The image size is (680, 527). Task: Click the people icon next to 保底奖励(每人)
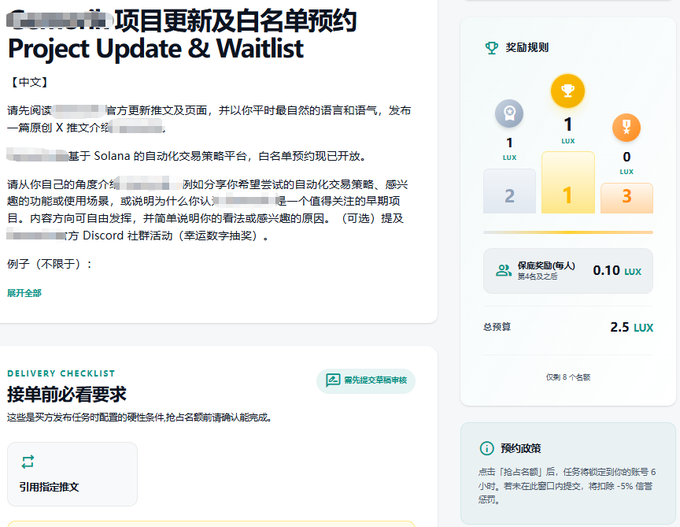(x=503, y=271)
